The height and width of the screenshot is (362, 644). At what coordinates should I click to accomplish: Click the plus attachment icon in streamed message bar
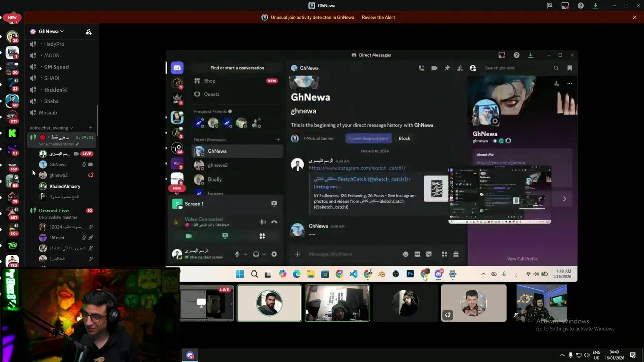click(297, 254)
